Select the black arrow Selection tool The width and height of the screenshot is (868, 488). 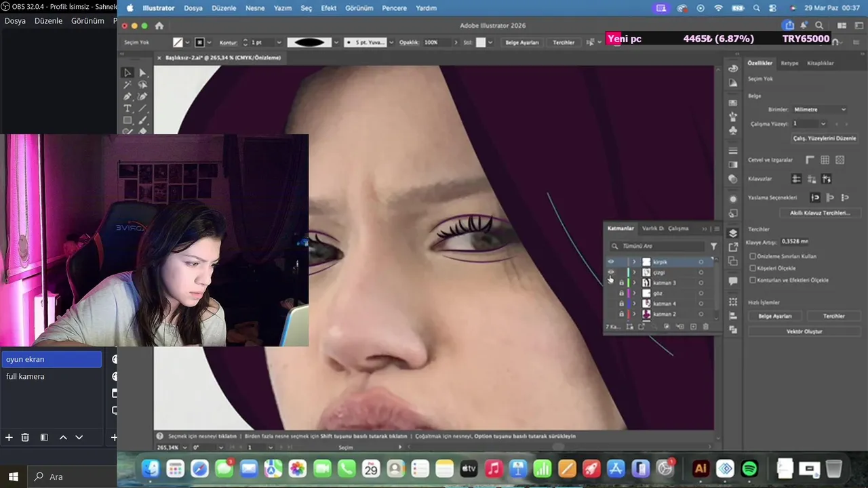(x=127, y=73)
